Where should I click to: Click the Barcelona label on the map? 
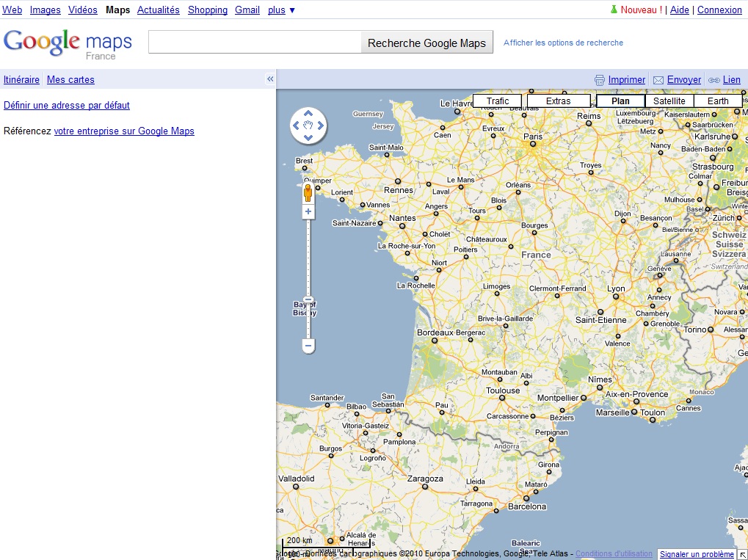527,506
